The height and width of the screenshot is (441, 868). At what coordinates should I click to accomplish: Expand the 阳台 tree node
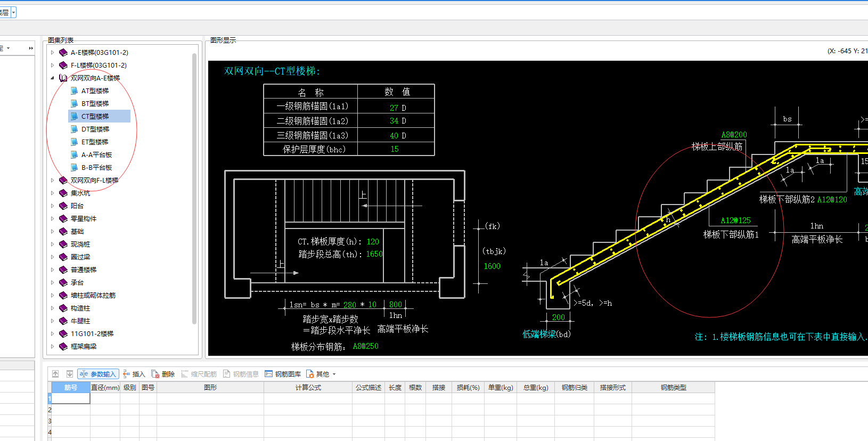pyautogui.click(x=52, y=206)
